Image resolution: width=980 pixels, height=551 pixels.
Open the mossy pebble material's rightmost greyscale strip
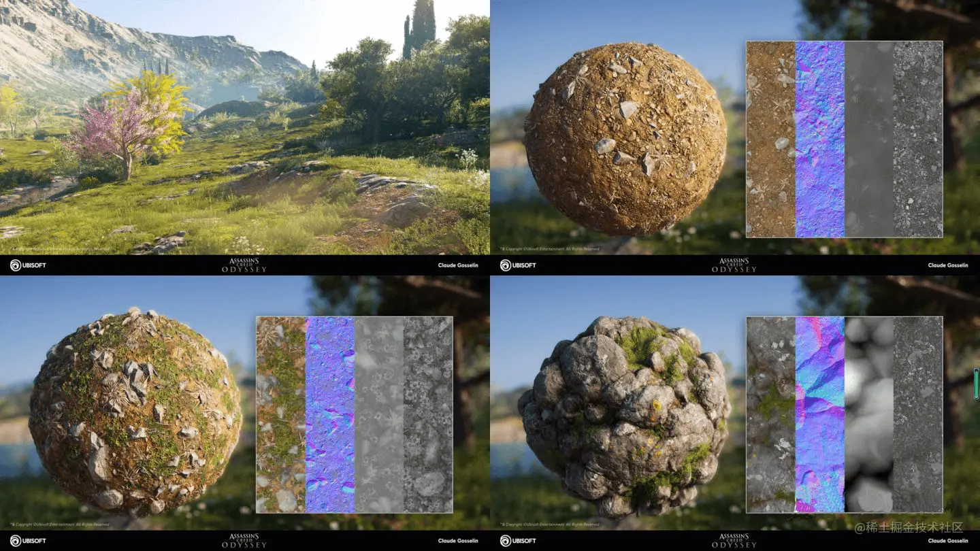coord(428,414)
